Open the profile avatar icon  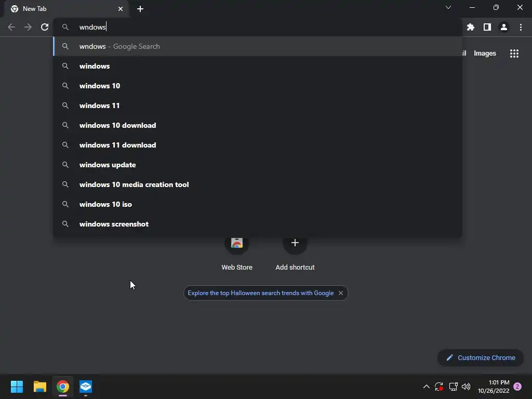pos(504,27)
